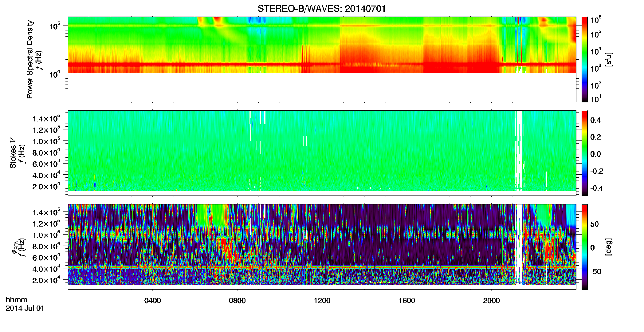Click the plot title STEREO-B/WAVES: 20140701
This screenshot has width=644, height=332.
click(322, 9)
